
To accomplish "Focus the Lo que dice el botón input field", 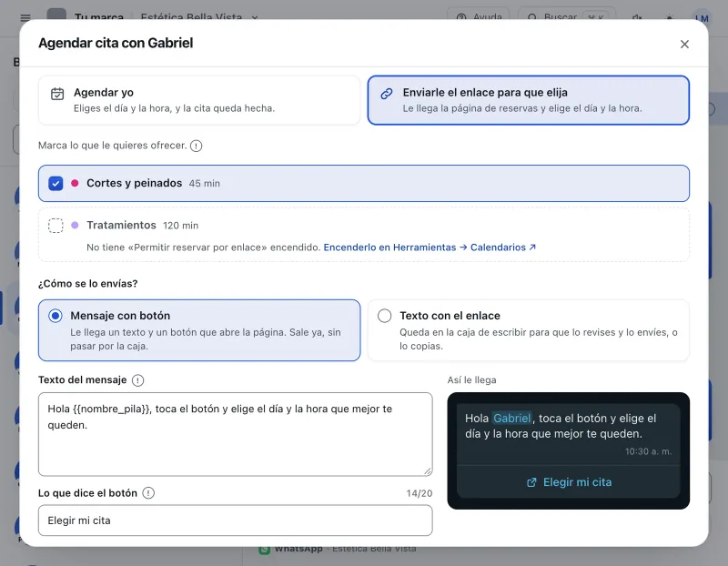I will click(236, 521).
